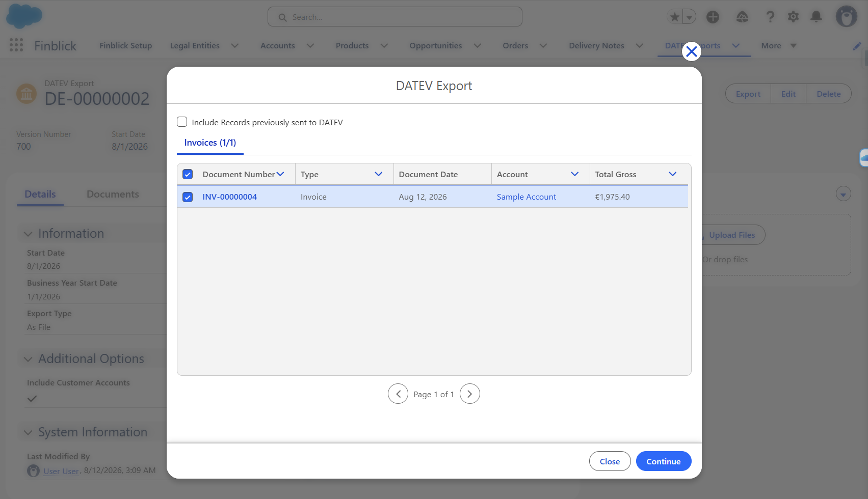868x499 pixels.
Task: Open Setup gear icon
Action: point(793,17)
